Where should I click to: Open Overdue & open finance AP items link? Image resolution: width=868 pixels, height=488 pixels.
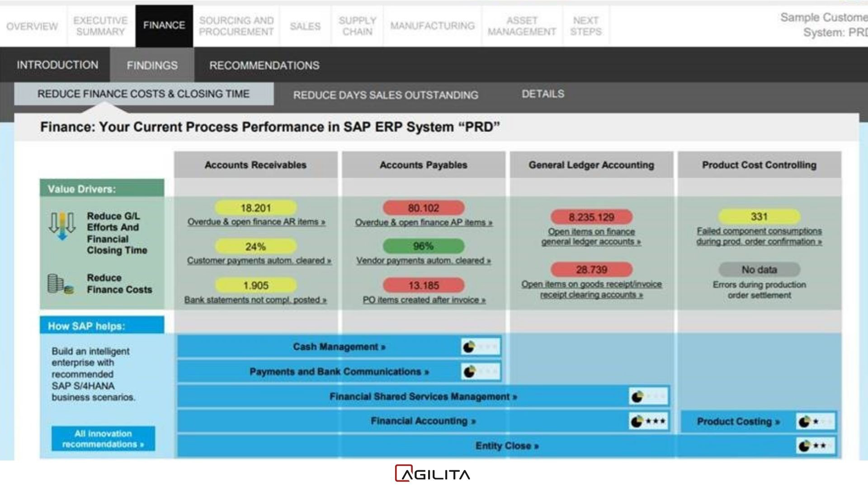[x=424, y=222]
